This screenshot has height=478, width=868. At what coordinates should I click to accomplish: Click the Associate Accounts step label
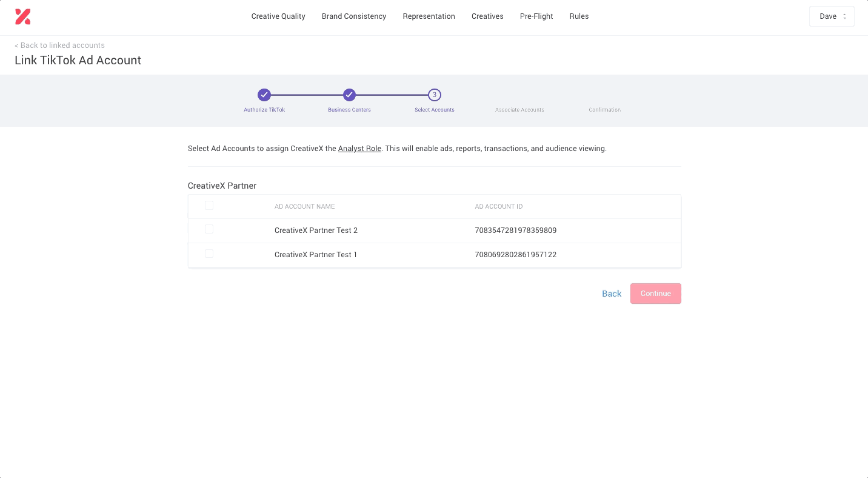click(x=519, y=110)
